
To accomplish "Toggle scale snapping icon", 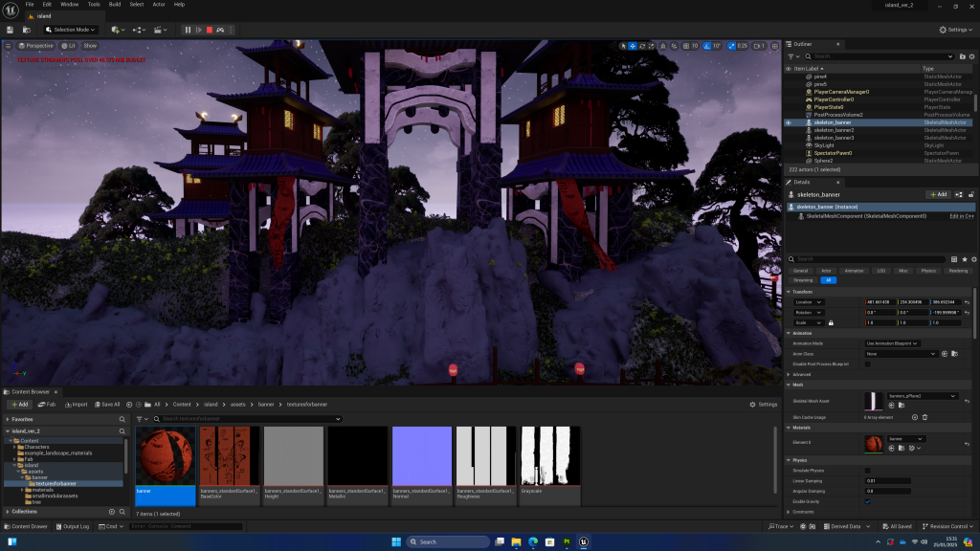I will click(x=731, y=46).
